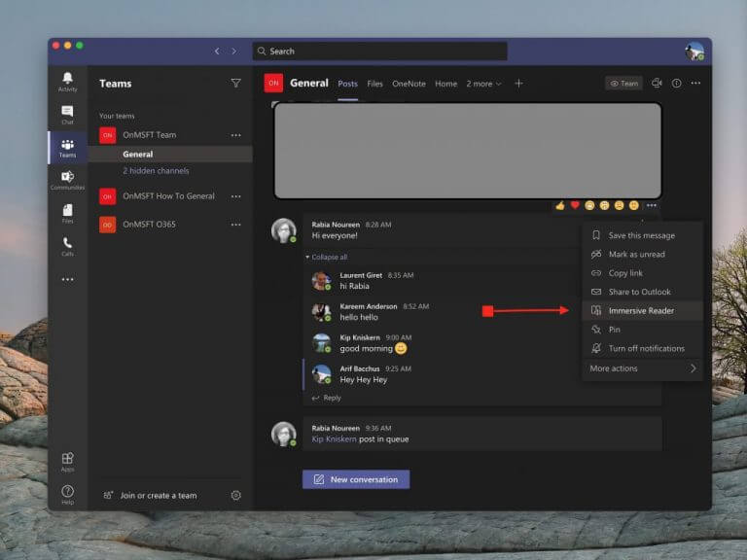Go back using the left arrow
Image resolution: width=747 pixels, height=560 pixels.
(x=217, y=52)
